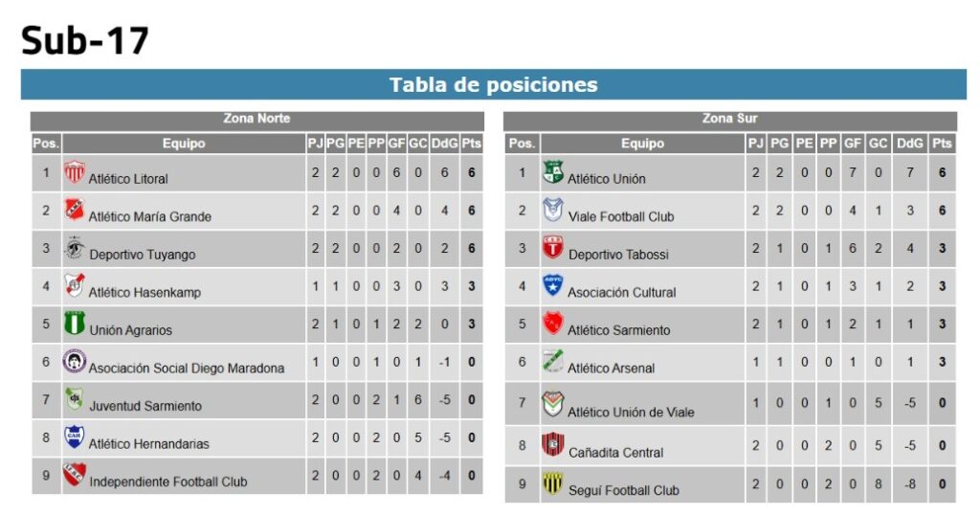Click the Equipo column header in Zona Sur
Screen dimensions: 980x515
point(642,144)
